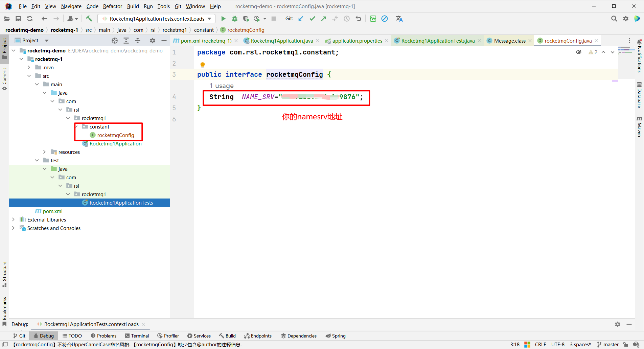The image size is (644, 349).
Task: Run the Rocketmq1ApplicationTests.contextLoads configuration
Action: 223,19
